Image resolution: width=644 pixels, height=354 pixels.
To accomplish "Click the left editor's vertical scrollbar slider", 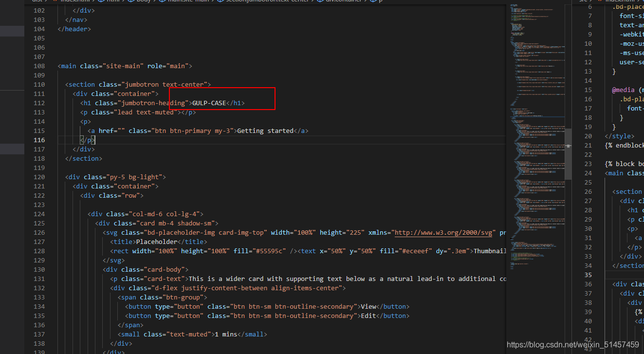I will click(x=568, y=154).
